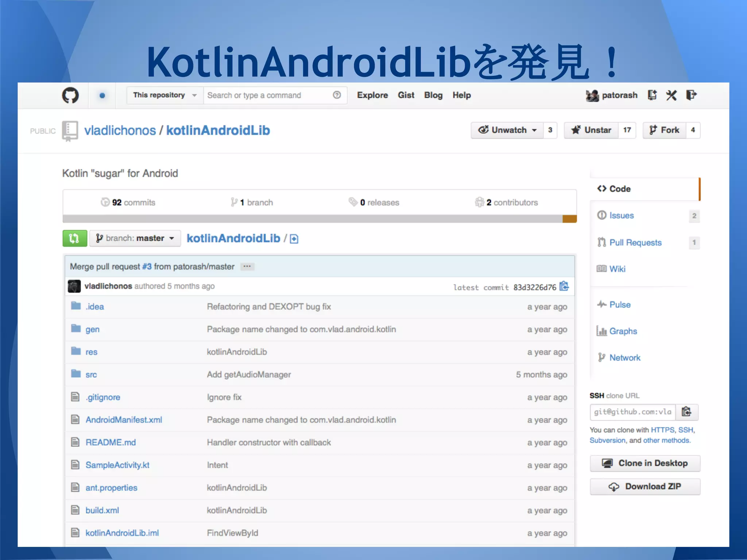Click the forks count 4
Screen dimensions: 747x560
pos(693,130)
